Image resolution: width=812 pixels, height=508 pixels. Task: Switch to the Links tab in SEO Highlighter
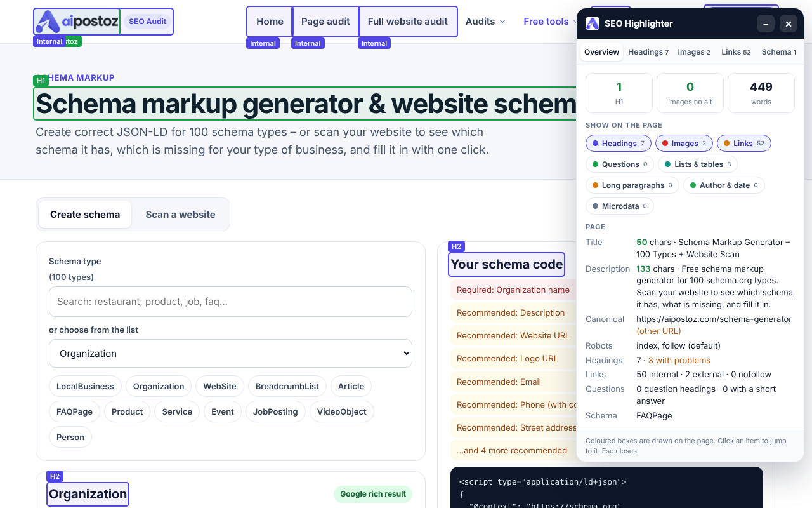736,52
